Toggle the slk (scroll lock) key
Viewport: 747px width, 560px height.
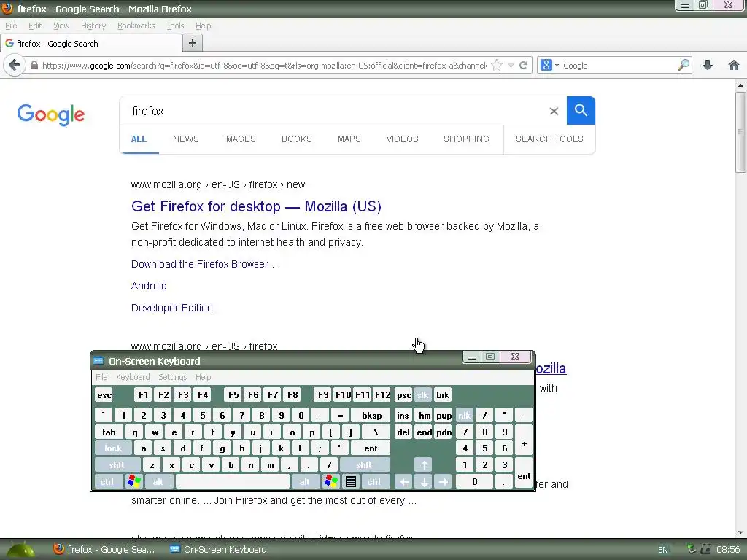[x=422, y=394]
